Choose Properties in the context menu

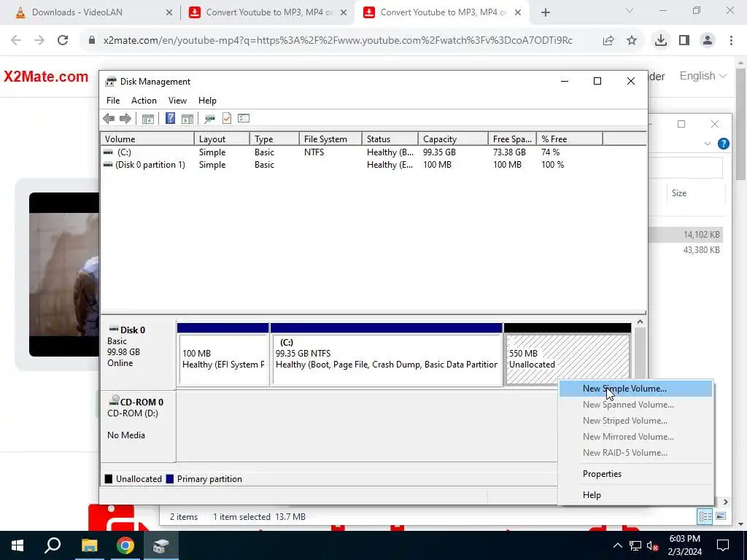[635, 474]
